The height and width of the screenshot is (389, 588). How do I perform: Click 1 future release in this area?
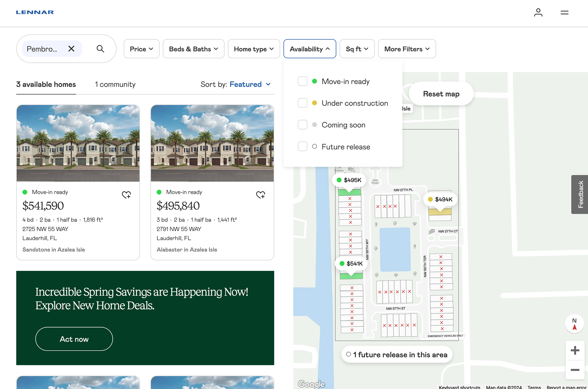click(397, 355)
